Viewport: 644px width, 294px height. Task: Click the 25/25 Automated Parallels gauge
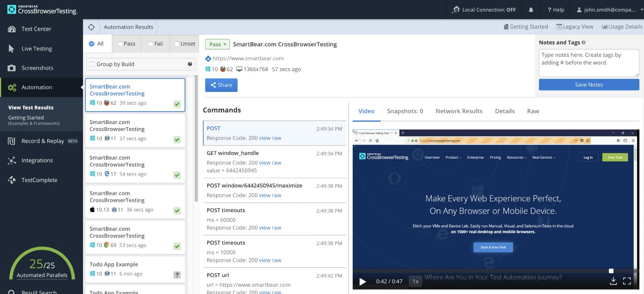(42, 264)
